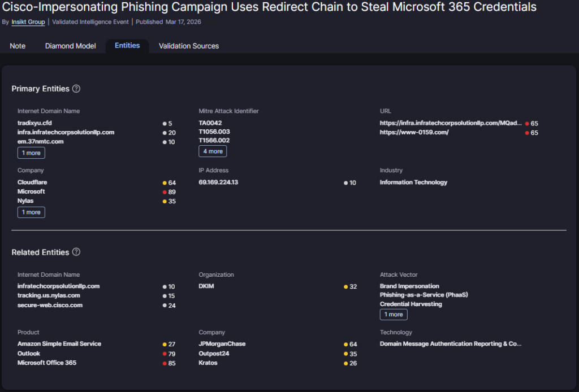Open Amazon Simple Email Service product
579x392 pixels.
coord(59,343)
